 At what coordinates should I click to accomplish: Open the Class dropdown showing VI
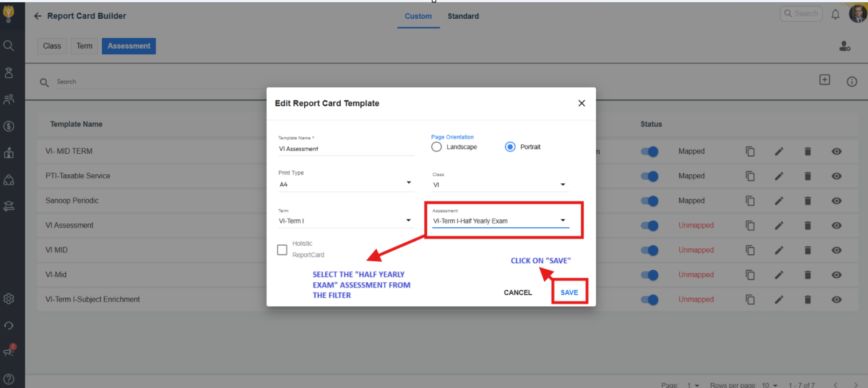(500, 185)
